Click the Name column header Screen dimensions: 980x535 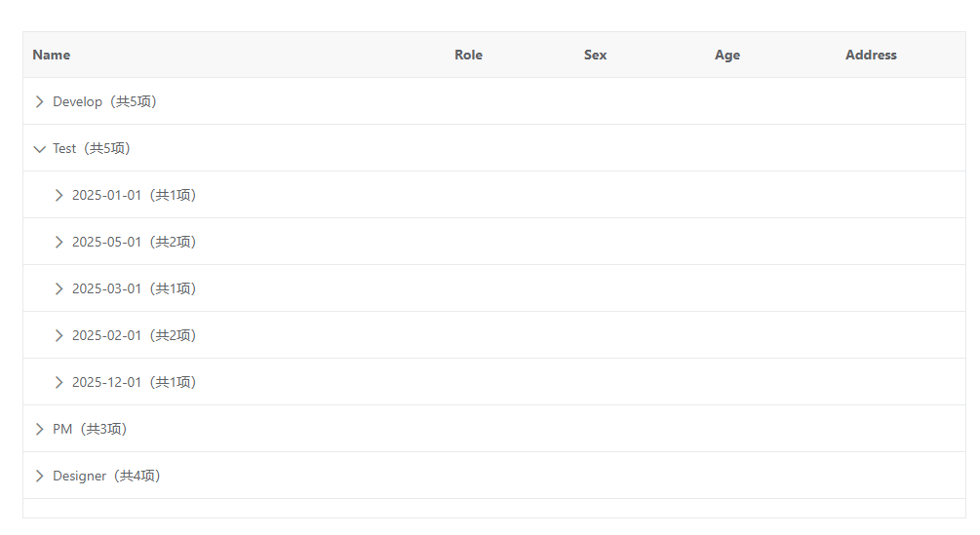click(x=52, y=55)
